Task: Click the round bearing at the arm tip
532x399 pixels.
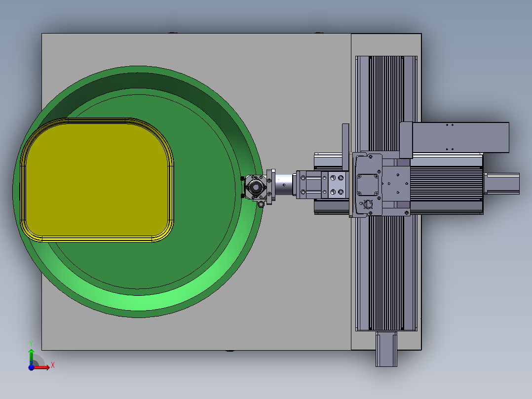Action: [x=256, y=187]
